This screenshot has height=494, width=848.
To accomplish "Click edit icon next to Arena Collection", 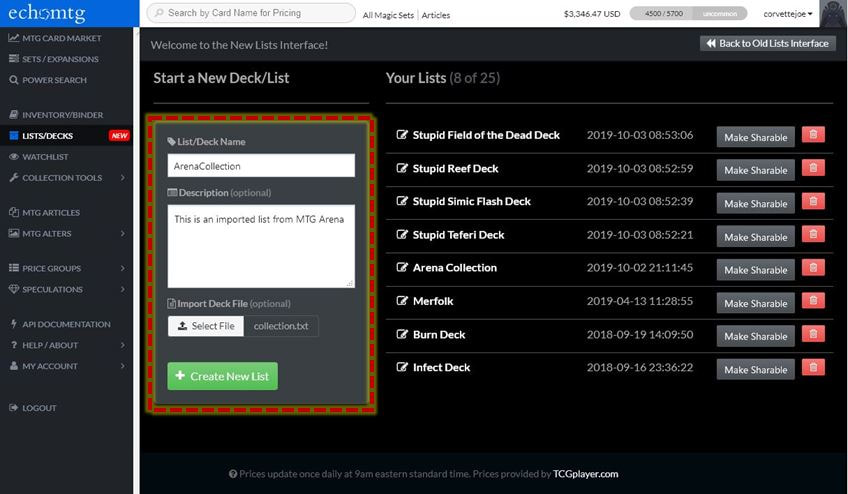I will click(x=402, y=267).
